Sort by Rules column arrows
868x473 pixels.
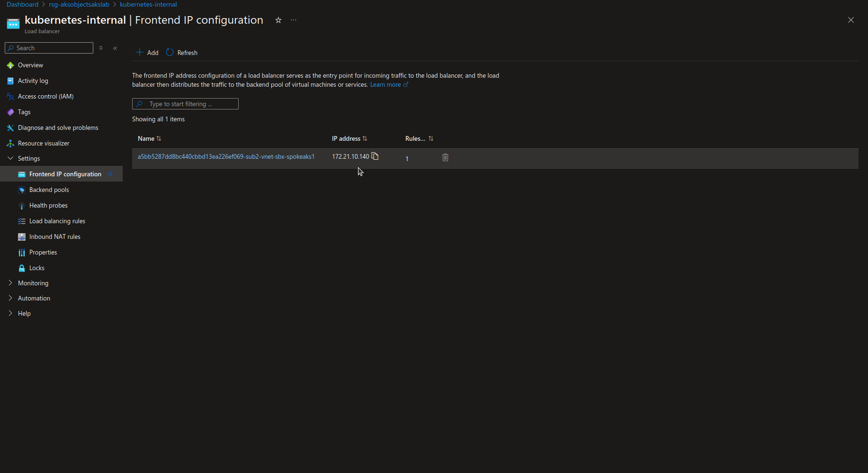point(431,138)
